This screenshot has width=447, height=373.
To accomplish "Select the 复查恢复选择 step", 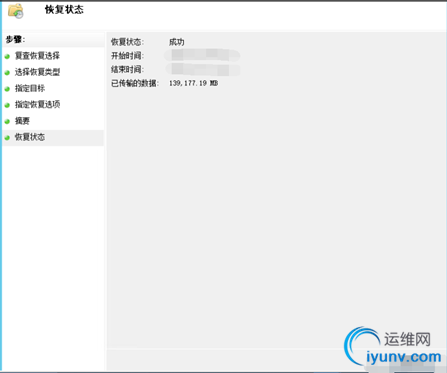I will point(37,56).
